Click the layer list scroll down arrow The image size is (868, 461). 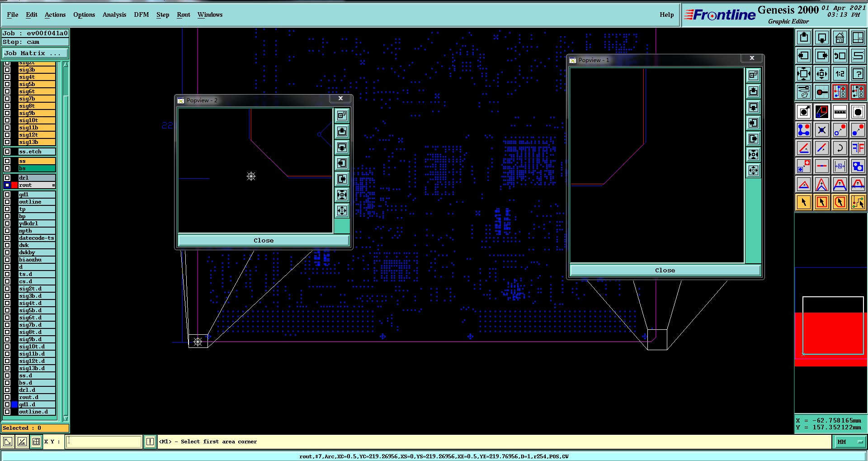(66, 418)
